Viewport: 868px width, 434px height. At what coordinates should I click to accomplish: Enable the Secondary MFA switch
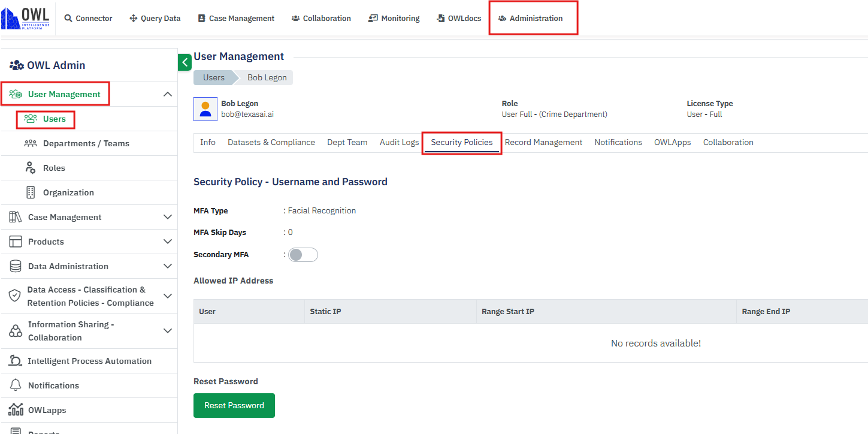pyautogui.click(x=303, y=255)
